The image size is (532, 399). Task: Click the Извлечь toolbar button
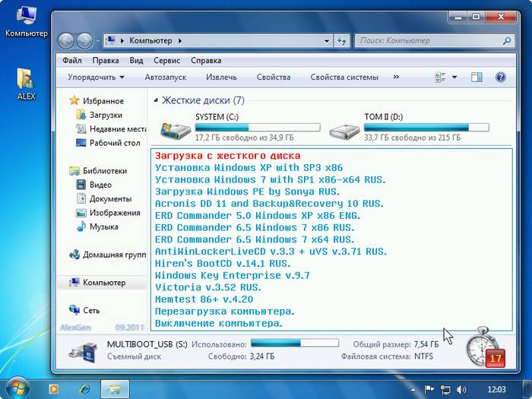click(221, 77)
